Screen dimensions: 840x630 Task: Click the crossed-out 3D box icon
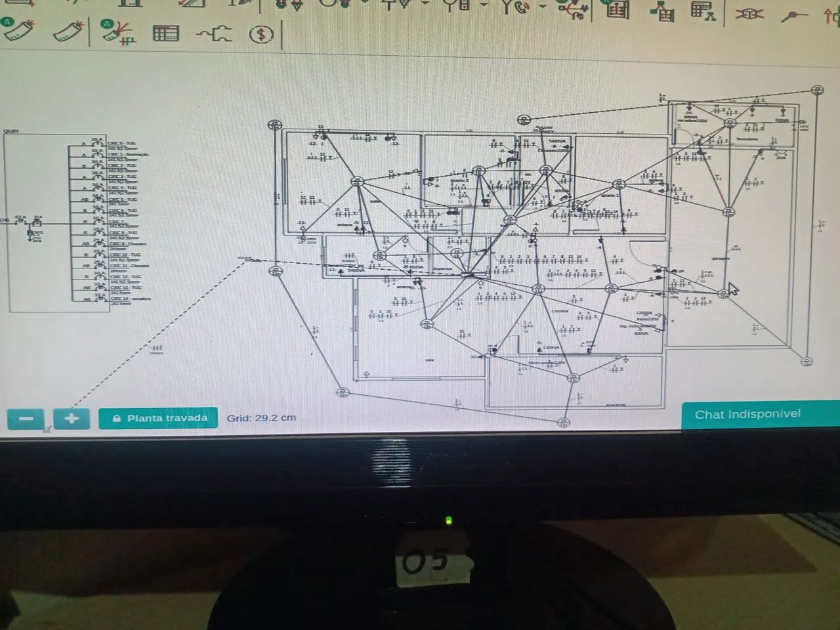tap(749, 13)
